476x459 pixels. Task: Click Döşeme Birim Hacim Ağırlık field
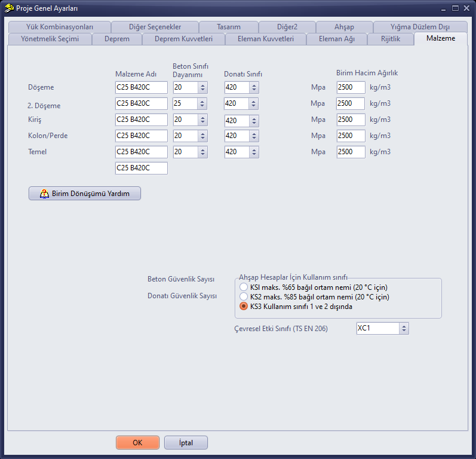pos(351,87)
